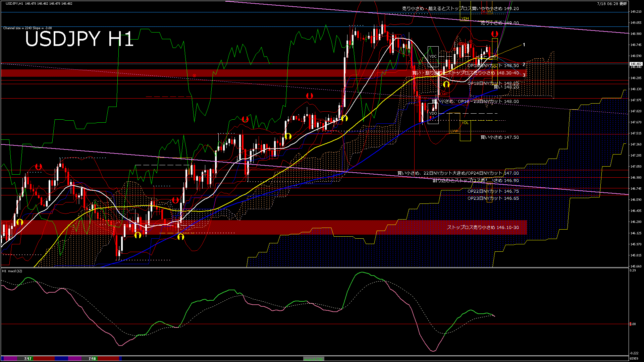The width and height of the screenshot is (644, 362).
Task: Click the YDO label box
Action: point(433,113)
